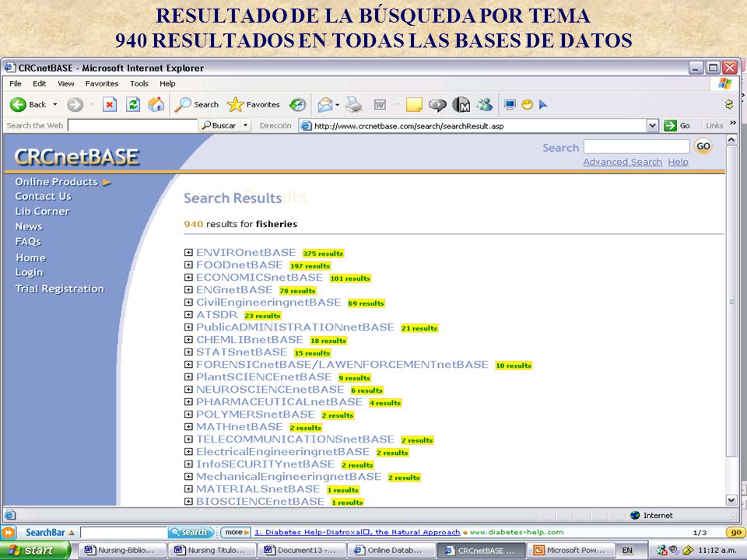Viewport: 747px width, 560px height.
Task: Open the Mail envelope icon
Action: click(x=325, y=104)
